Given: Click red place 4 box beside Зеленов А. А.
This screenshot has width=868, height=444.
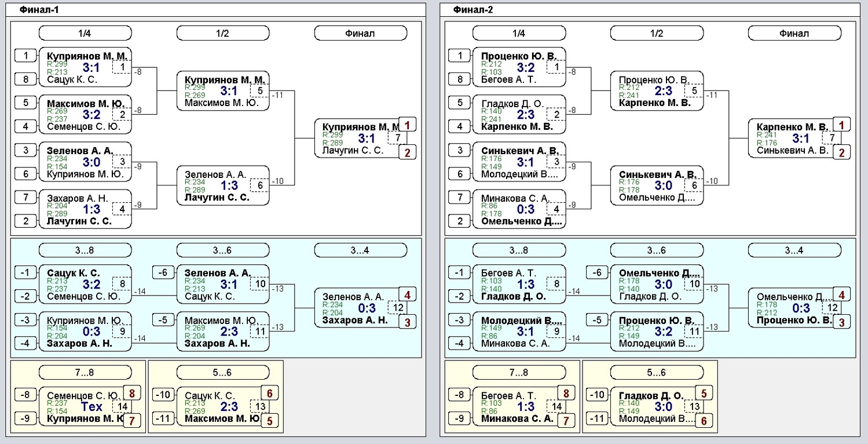Looking at the screenshot, I should (x=407, y=294).
